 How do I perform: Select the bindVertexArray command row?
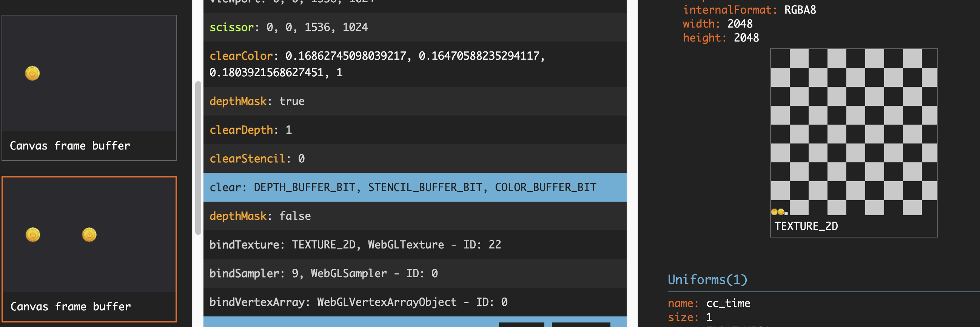point(414,302)
